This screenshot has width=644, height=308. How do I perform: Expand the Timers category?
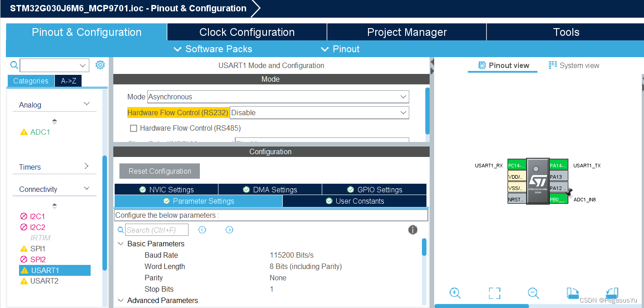coord(87,166)
